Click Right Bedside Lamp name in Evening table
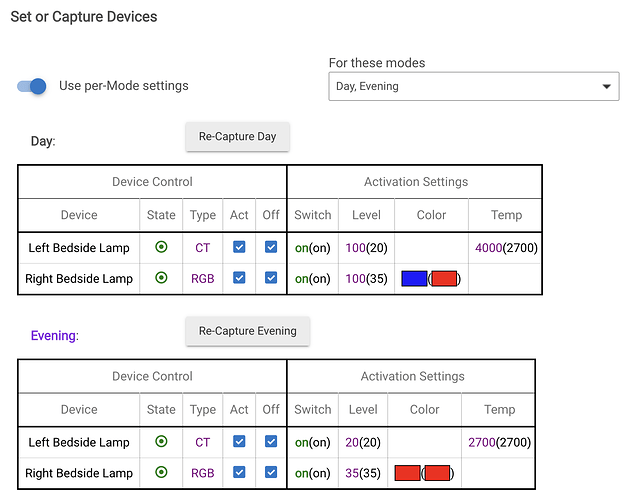This screenshot has height=500, width=628. coord(79,473)
